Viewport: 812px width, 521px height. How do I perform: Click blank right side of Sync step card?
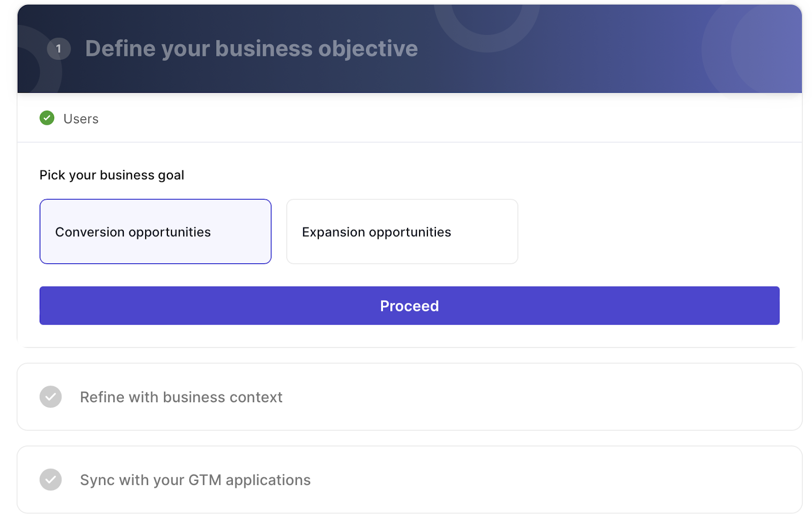point(609,479)
